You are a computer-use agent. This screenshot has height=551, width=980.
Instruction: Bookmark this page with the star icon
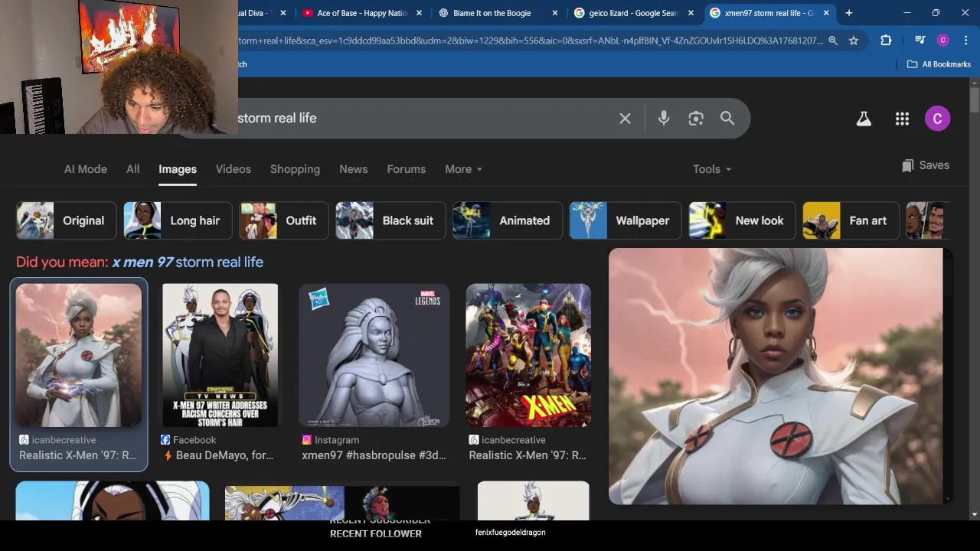(854, 41)
